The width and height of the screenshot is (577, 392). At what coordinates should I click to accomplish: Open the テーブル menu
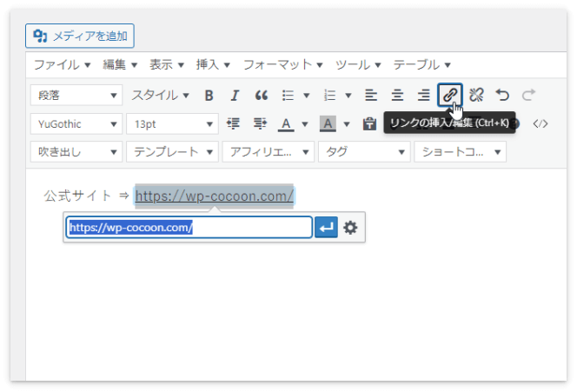pos(421,65)
